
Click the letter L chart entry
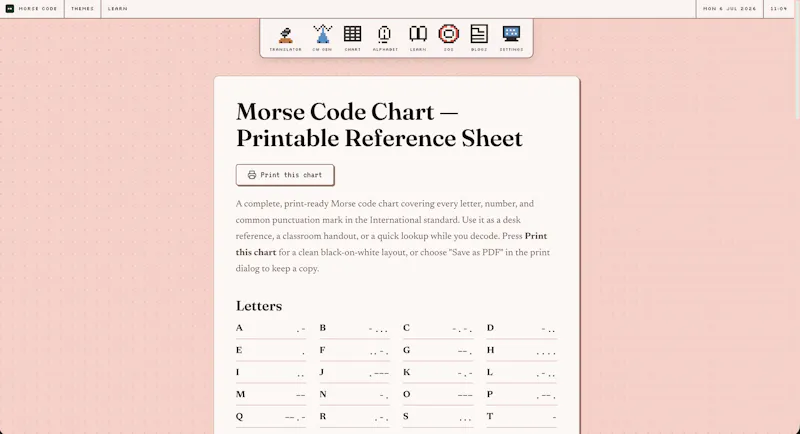tap(522, 373)
